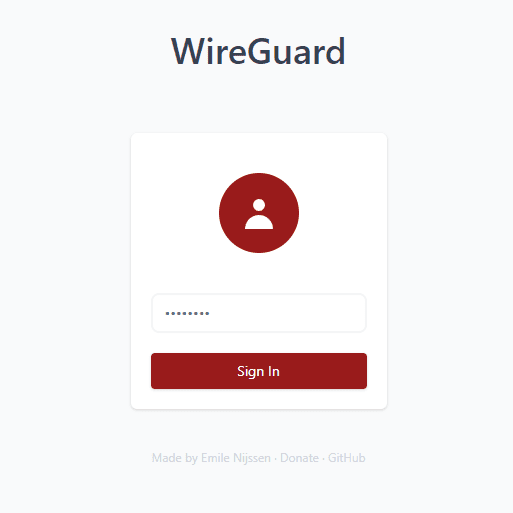Open the Donate link in footer
513x513 pixels.
coord(299,458)
